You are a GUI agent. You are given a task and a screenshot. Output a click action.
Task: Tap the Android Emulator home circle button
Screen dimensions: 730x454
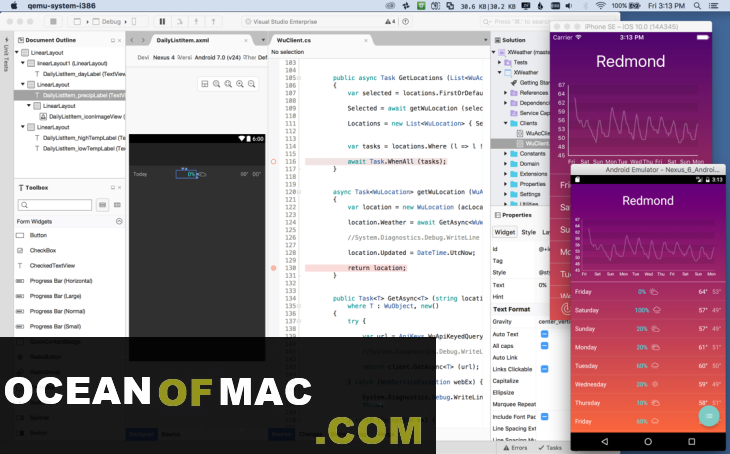[x=648, y=441]
